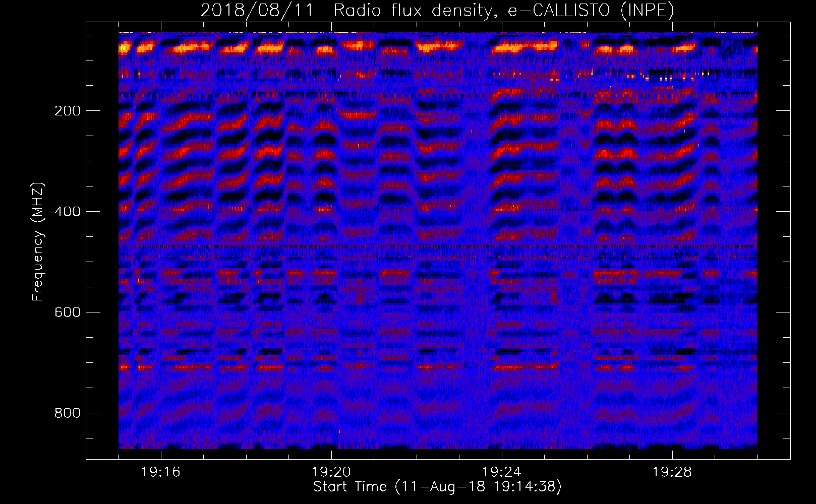Select the 200 frequency axis label

pos(68,111)
